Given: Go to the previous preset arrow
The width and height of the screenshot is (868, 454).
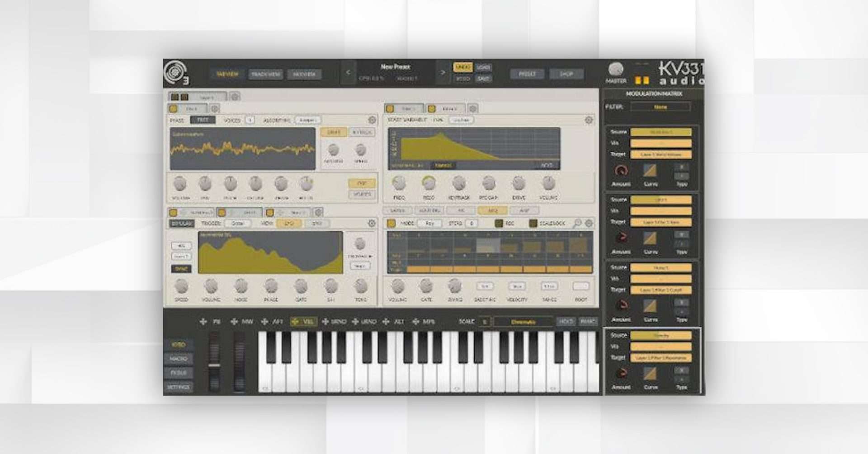Looking at the screenshot, I should pyautogui.click(x=348, y=72).
